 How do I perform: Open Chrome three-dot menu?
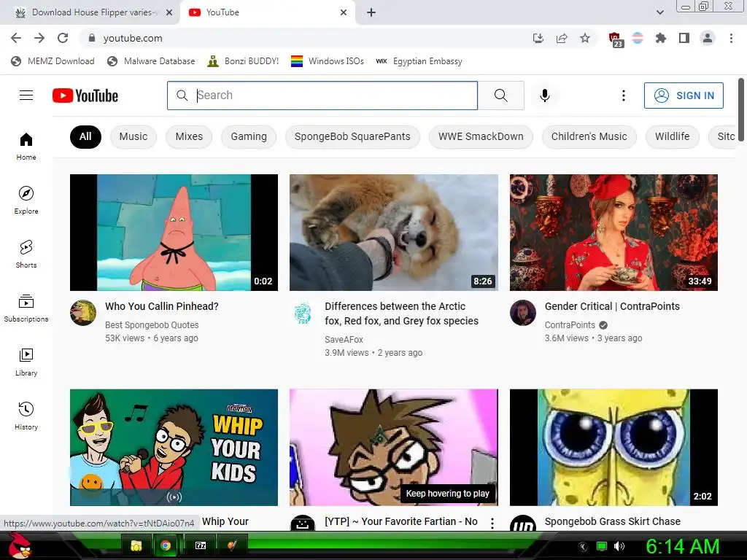tap(731, 38)
